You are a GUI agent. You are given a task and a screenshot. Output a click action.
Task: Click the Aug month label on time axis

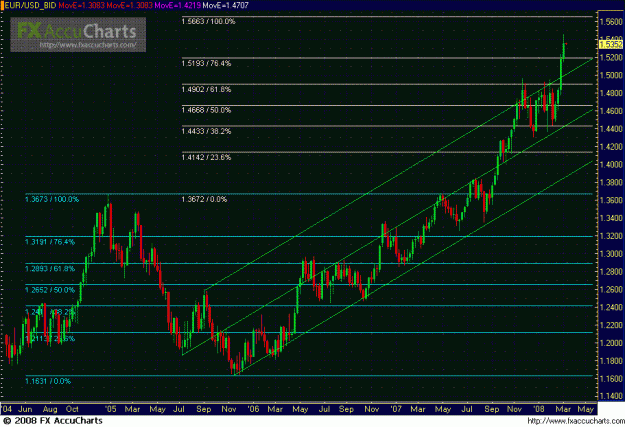tap(50, 409)
